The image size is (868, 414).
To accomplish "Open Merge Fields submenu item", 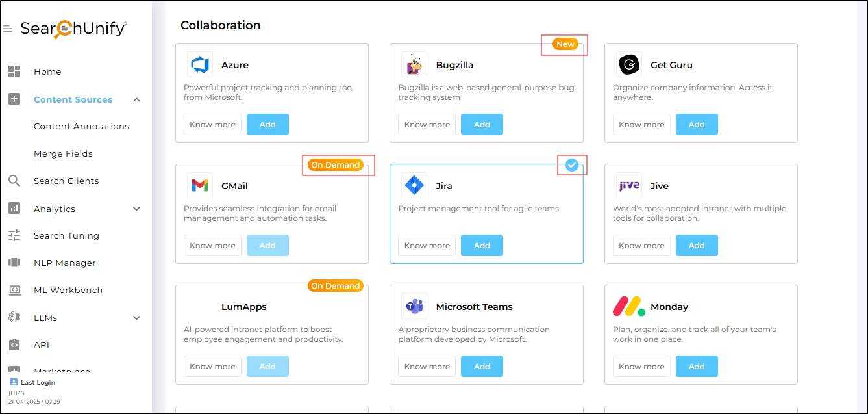I will pyautogui.click(x=63, y=153).
